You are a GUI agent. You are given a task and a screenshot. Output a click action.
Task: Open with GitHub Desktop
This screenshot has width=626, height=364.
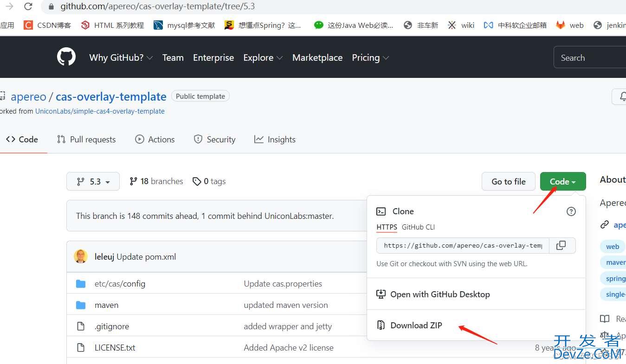[439, 294]
